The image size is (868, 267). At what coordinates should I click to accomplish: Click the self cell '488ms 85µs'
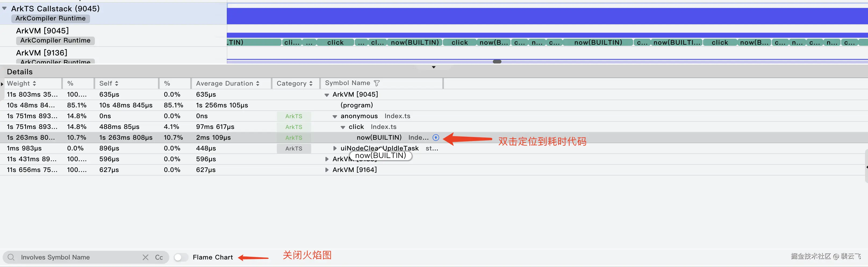(x=119, y=127)
